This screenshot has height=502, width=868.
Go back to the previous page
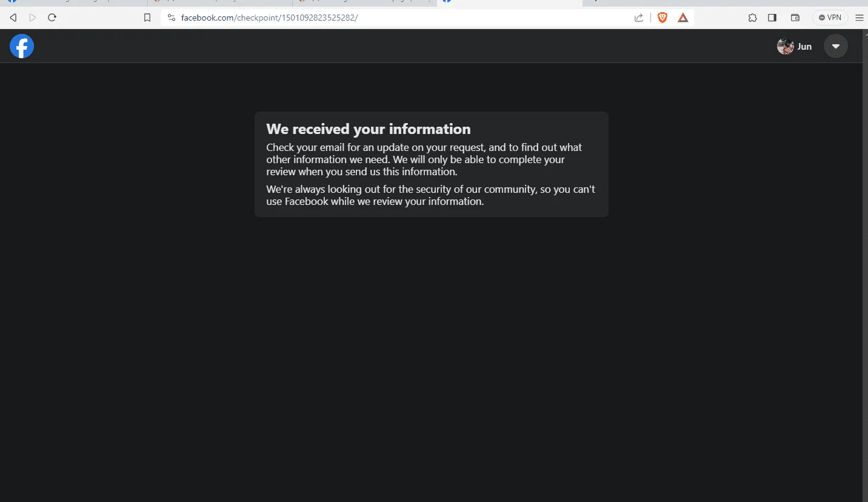[x=13, y=18]
